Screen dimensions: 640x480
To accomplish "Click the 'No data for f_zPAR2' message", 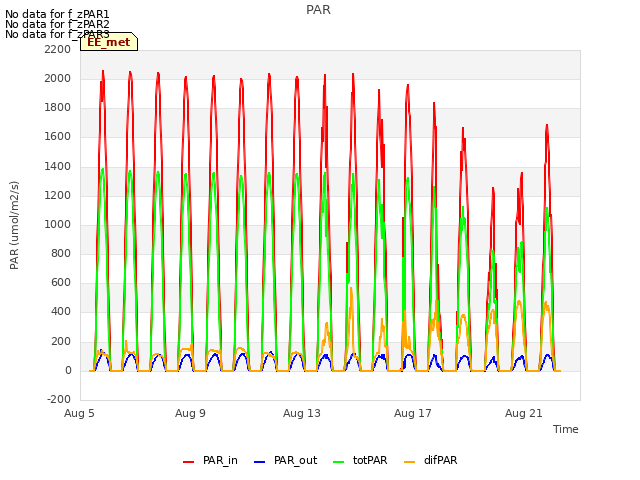I will (57, 24).
